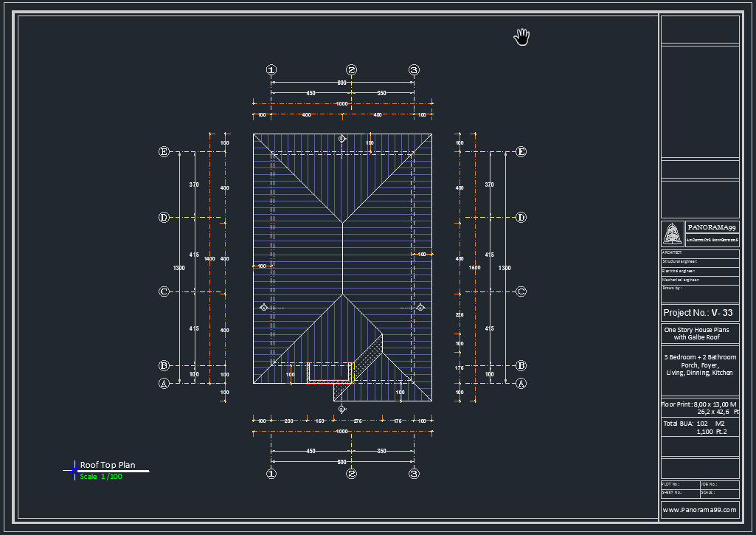
Task: Select grid bubble 3 below the plan
Action: click(415, 474)
